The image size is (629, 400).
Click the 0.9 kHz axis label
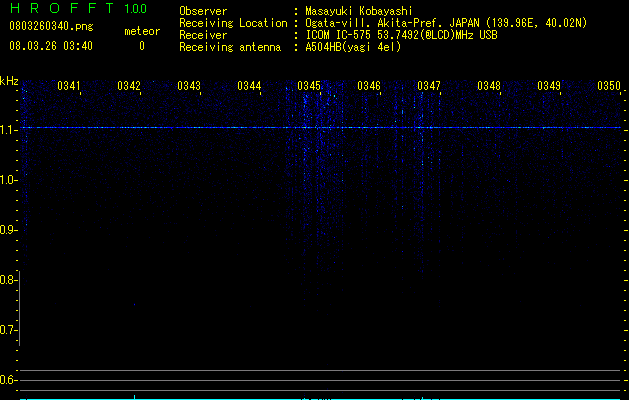click(x=8, y=230)
